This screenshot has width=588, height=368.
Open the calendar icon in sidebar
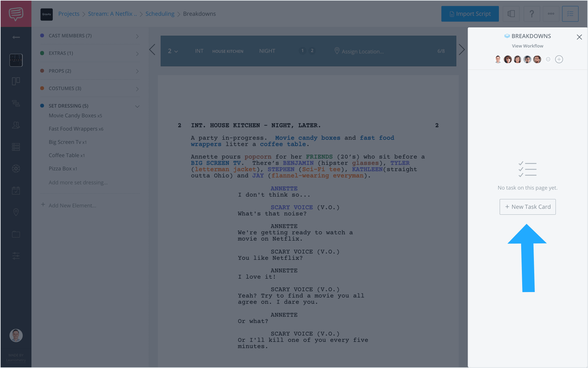16,190
